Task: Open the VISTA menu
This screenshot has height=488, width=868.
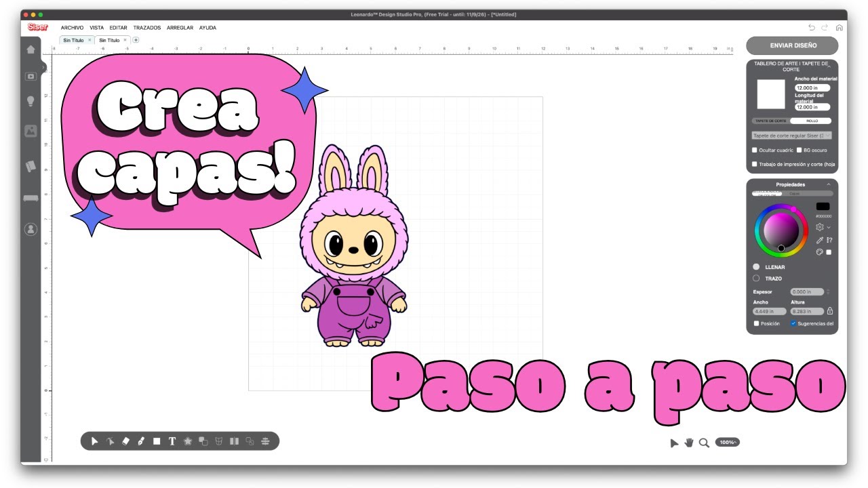Action: coord(96,28)
